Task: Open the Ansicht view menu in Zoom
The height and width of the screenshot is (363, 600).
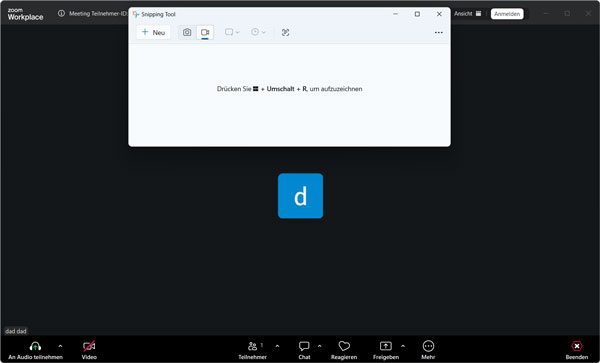Action: [x=467, y=14]
